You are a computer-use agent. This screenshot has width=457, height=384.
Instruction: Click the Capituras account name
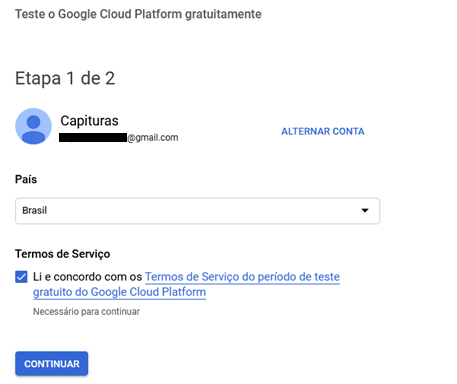pyautogui.click(x=89, y=121)
